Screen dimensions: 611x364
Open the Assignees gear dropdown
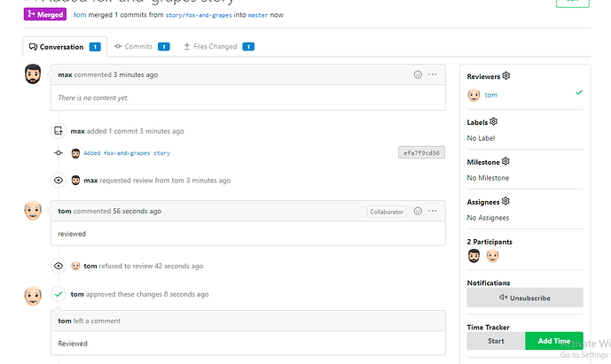point(505,202)
